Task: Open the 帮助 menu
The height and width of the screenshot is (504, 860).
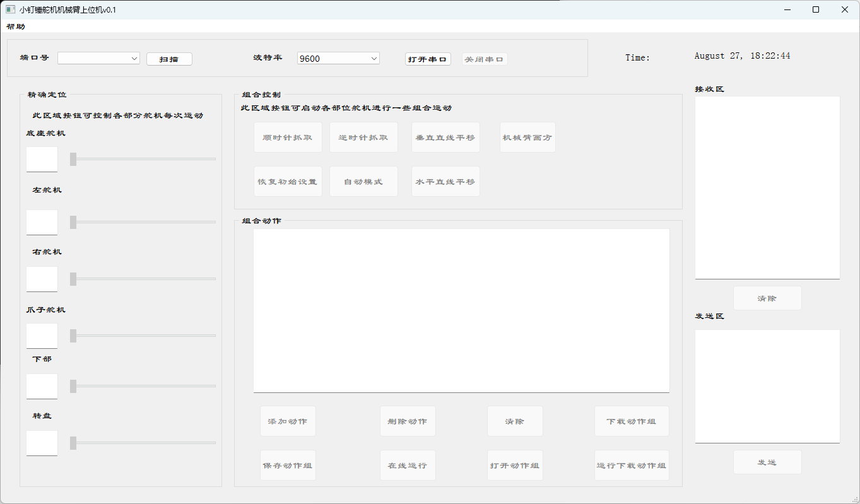Action: point(16,26)
